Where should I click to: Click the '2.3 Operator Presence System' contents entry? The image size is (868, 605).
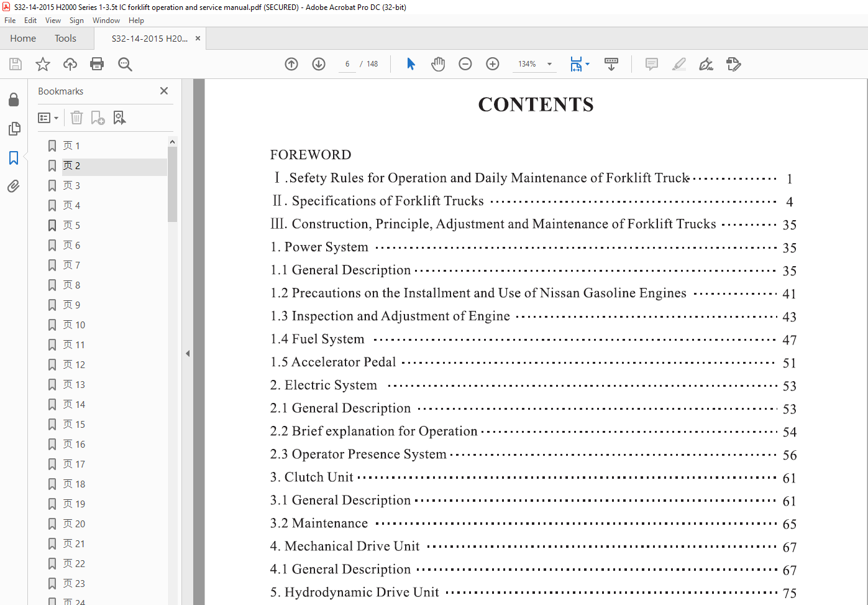(x=359, y=454)
